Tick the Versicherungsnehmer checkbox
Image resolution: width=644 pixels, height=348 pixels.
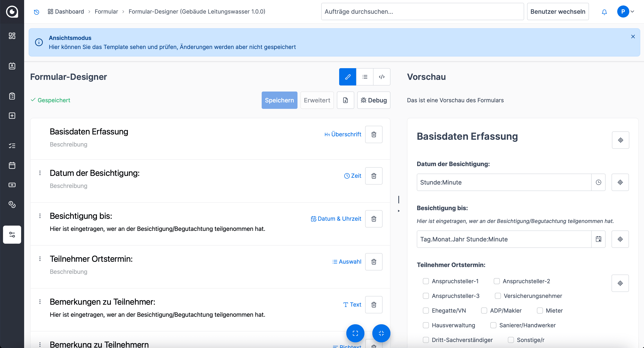tap(498, 296)
